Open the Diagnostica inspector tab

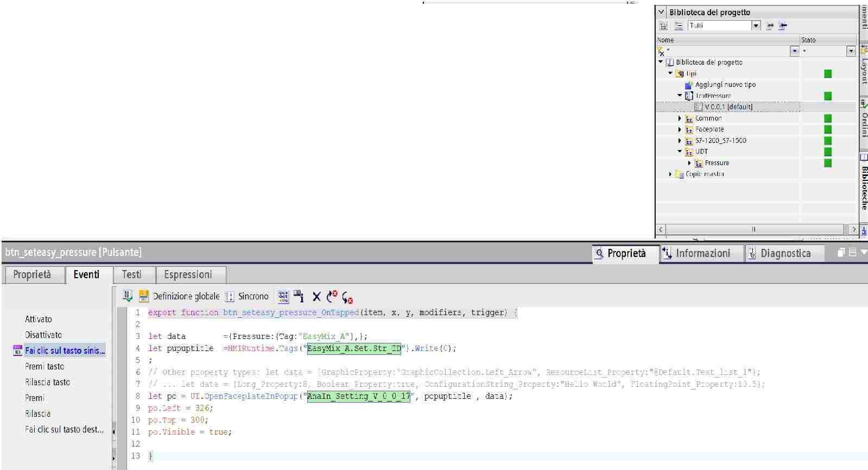point(780,253)
